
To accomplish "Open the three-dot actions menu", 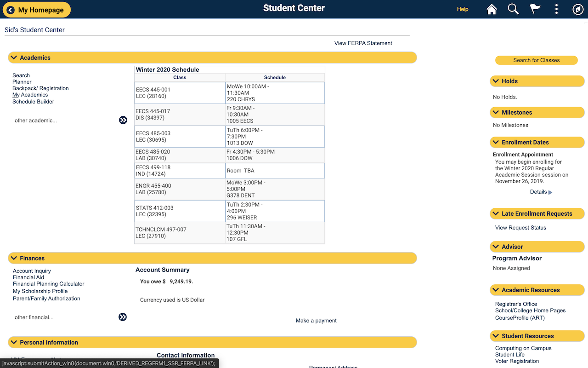I will [x=556, y=9].
